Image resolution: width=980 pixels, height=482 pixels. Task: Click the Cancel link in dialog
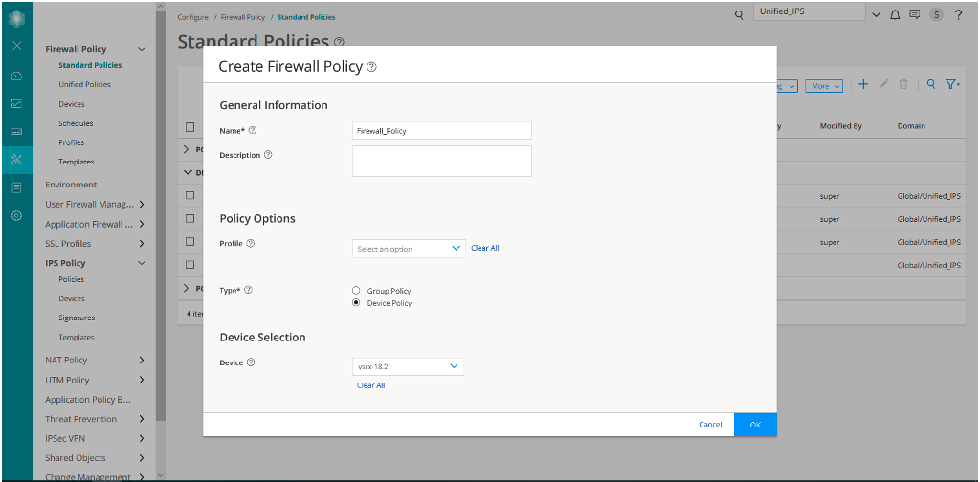click(x=710, y=425)
